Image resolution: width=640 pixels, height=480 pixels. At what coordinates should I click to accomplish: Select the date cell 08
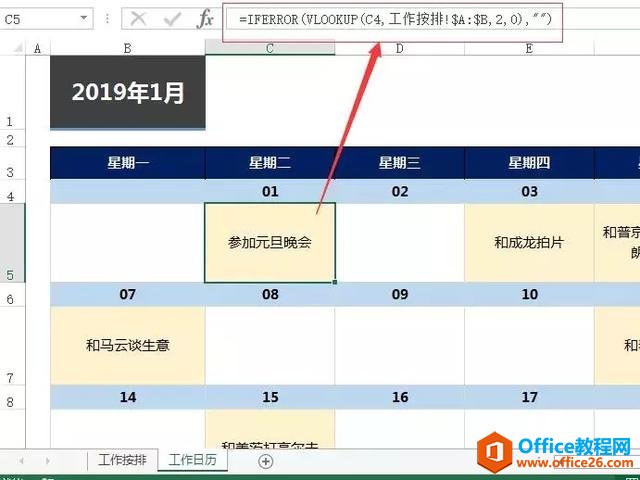click(x=270, y=294)
